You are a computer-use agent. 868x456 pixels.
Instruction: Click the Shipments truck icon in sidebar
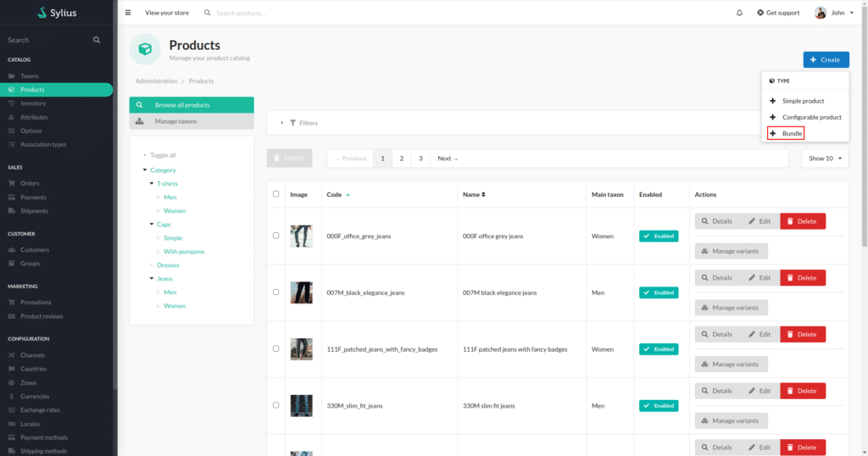coord(12,211)
